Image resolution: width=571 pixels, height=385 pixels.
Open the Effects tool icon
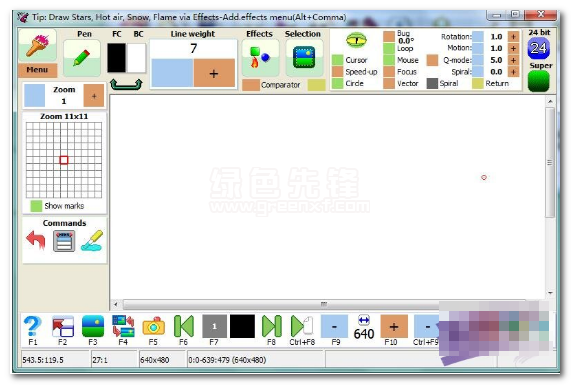(260, 58)
